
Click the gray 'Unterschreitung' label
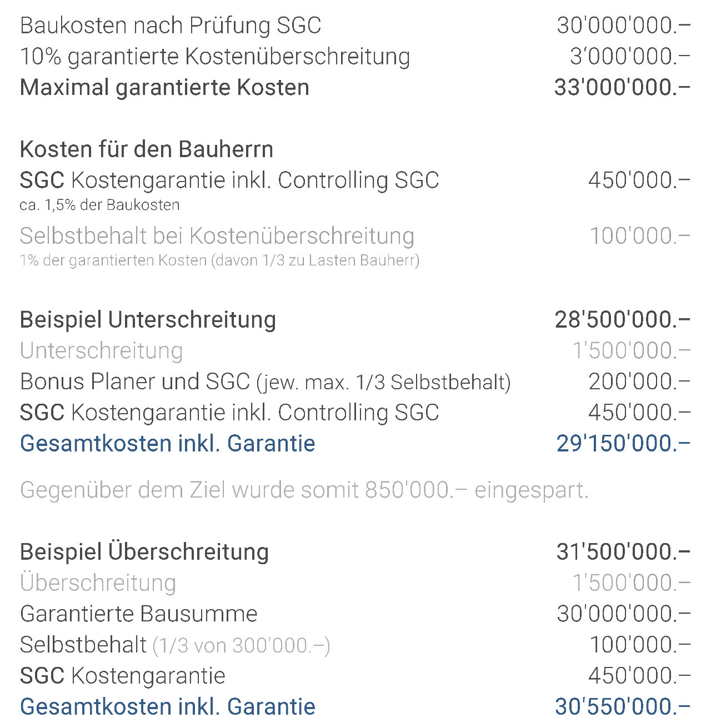point(101,351)
